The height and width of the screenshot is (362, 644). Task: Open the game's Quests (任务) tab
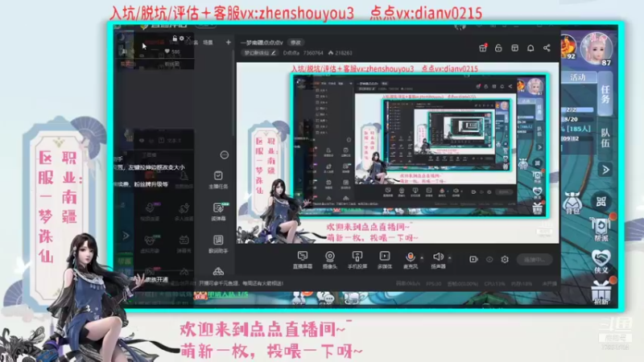click(605, 93)
